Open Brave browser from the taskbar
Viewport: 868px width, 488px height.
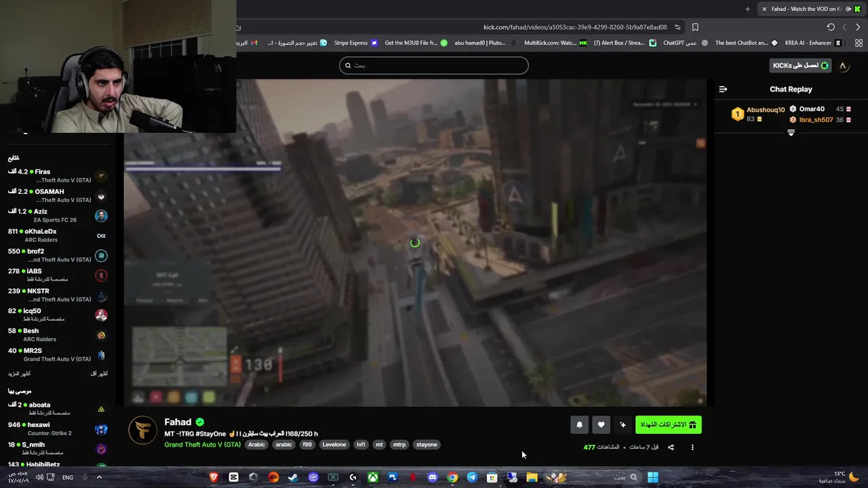[x=214, y=477]
